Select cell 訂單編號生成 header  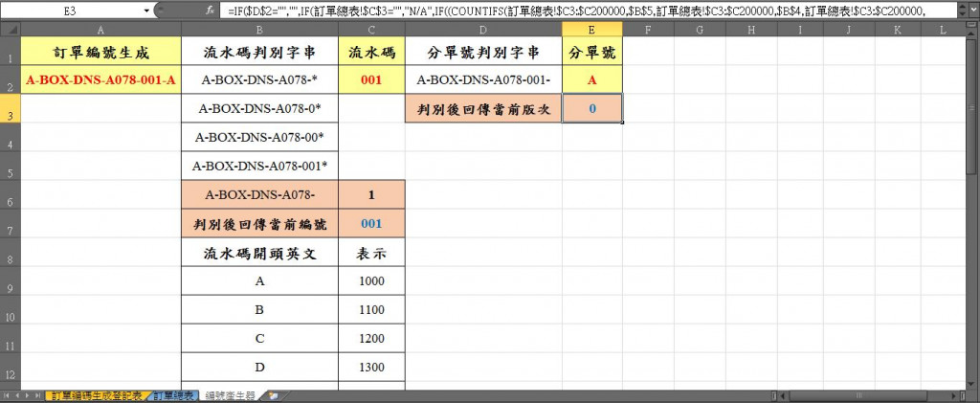point(101,52)
